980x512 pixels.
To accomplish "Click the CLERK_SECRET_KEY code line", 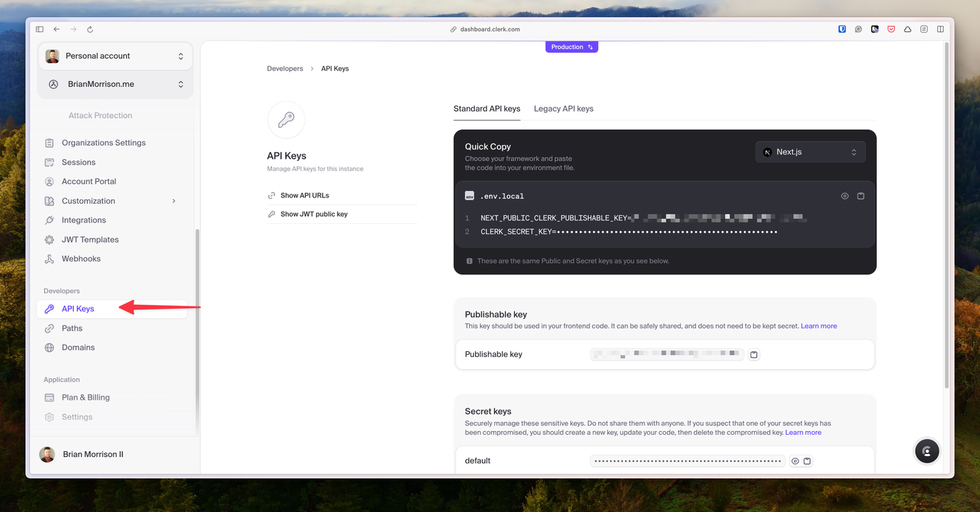I will [629, 232].
